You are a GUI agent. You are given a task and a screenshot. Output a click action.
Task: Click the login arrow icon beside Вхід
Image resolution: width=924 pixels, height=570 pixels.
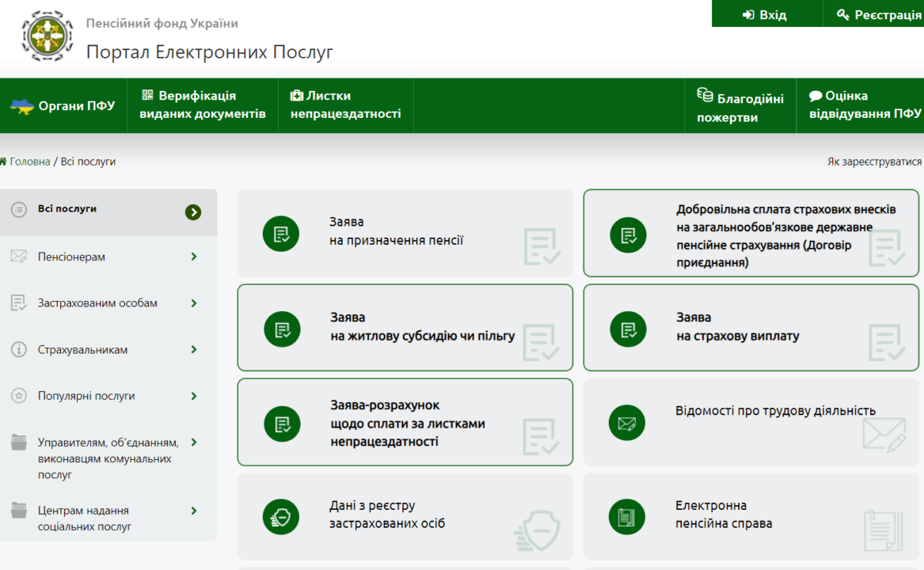[747, 15]
